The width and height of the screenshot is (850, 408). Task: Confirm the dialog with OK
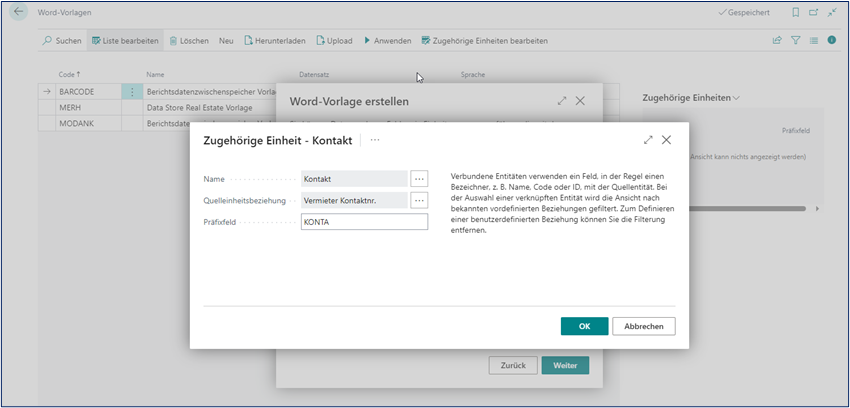click(x=584, y=326)
